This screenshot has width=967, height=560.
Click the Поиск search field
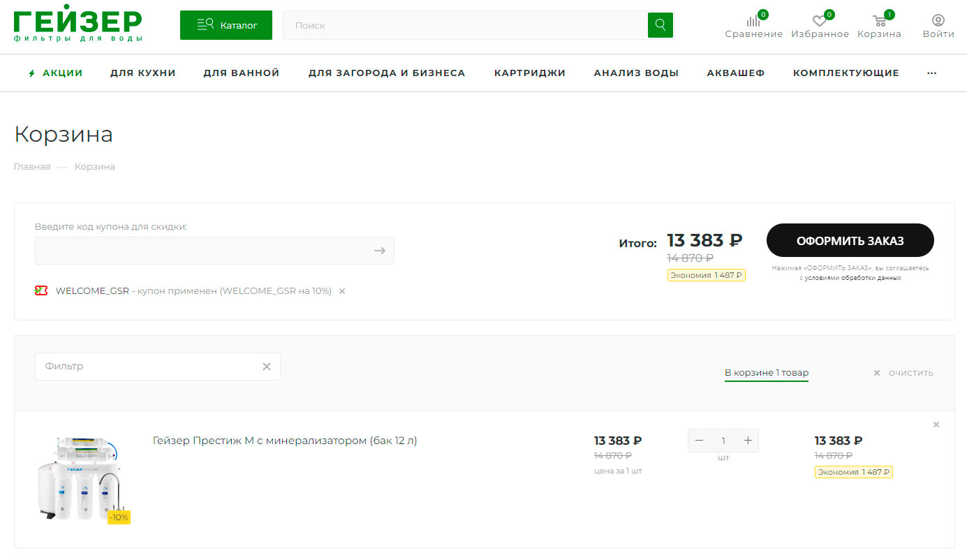(x=465, y=25)
